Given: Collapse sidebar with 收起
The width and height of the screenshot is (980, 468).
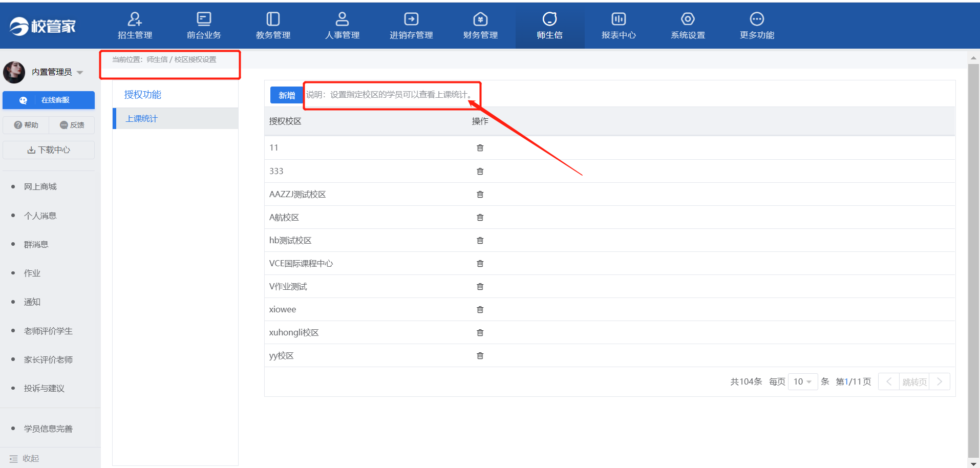Looking at the screenshot, I should point(25,458).
